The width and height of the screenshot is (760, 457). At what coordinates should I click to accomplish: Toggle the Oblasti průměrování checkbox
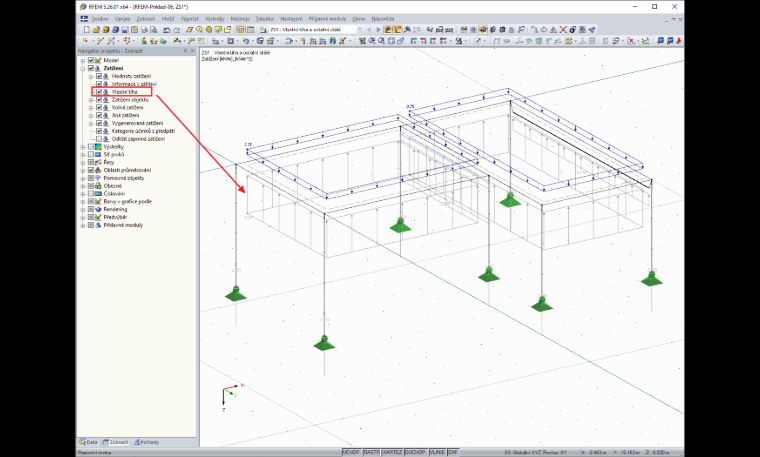pyautogui.click(x=91, y=170)
